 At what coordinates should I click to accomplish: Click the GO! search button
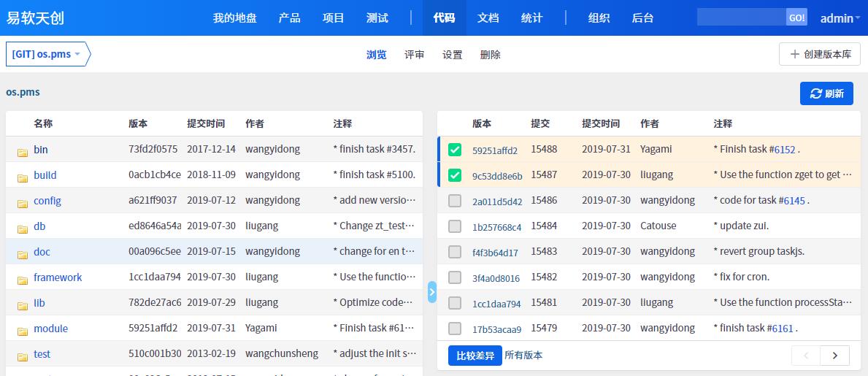[x=796, y=18]
